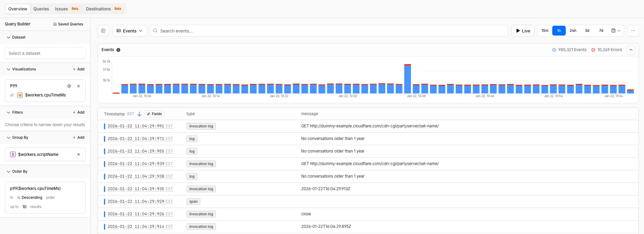This screenshot has height=234, width=644.
Task: Toggle the 985,321 Events series legend
Action: click(569, 50)
